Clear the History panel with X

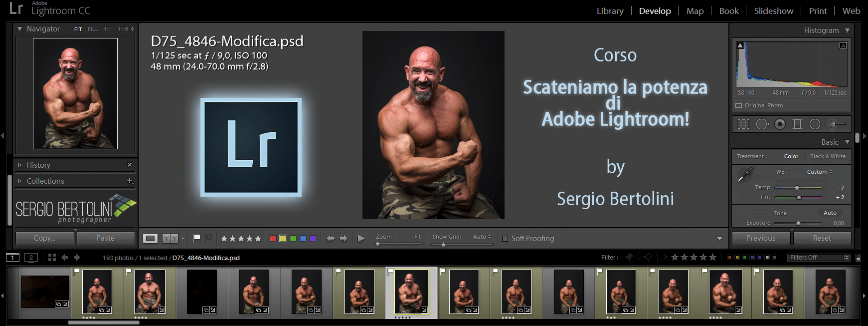tap(130, 165)
